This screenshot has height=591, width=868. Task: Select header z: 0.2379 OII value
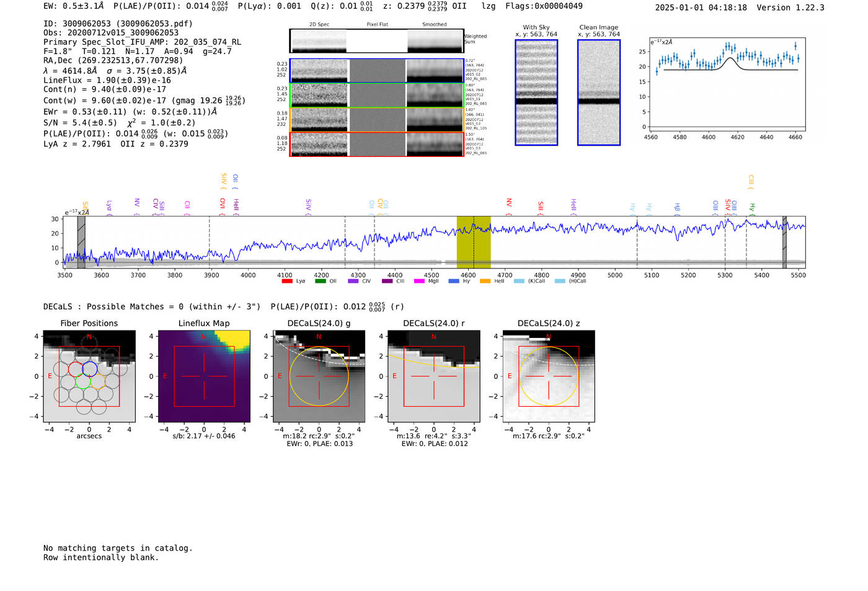tap(425, 6)
